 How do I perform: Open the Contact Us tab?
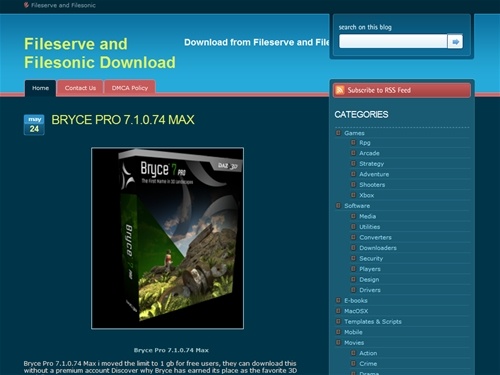(80, 88)
